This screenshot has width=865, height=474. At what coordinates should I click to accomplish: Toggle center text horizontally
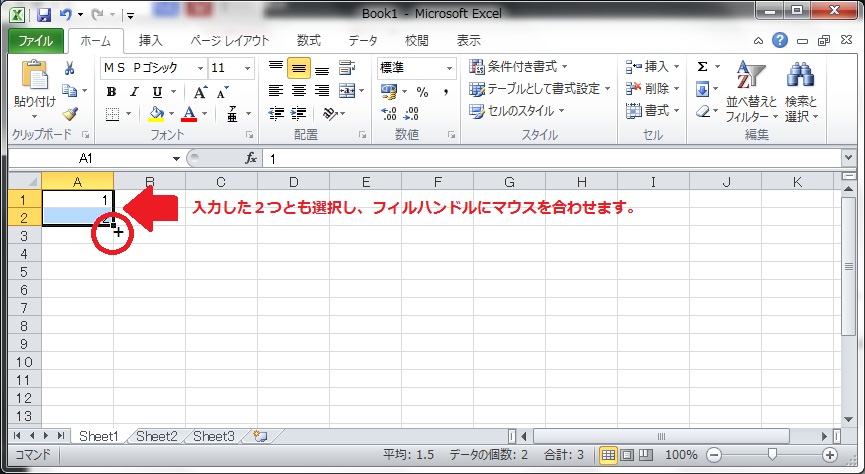[299, 90]
